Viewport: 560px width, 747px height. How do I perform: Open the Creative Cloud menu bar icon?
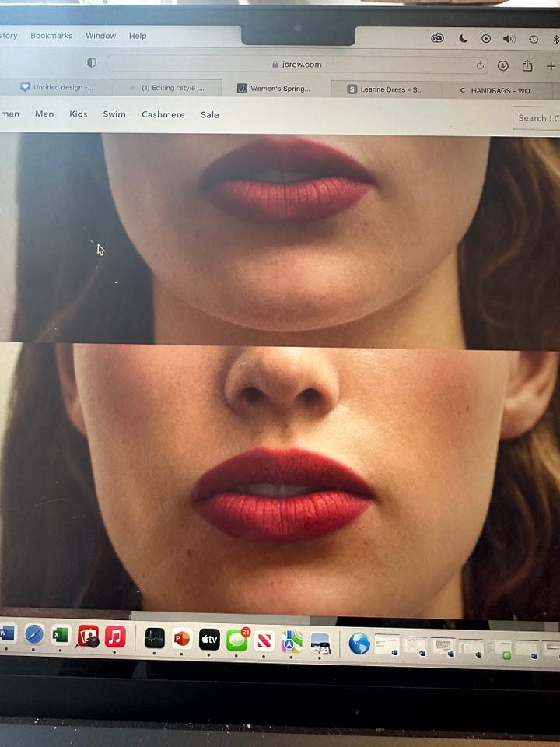(437, 39)
